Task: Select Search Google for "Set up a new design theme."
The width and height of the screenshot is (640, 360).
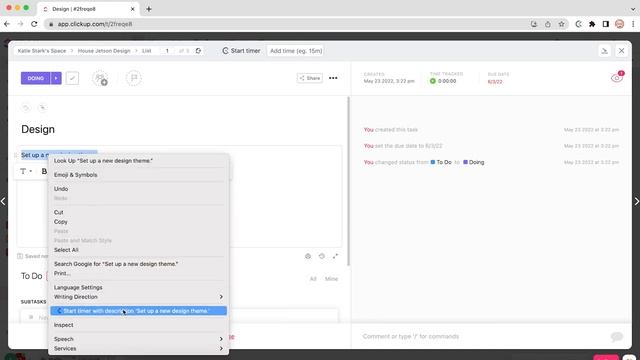Action: tap(138, 264)
